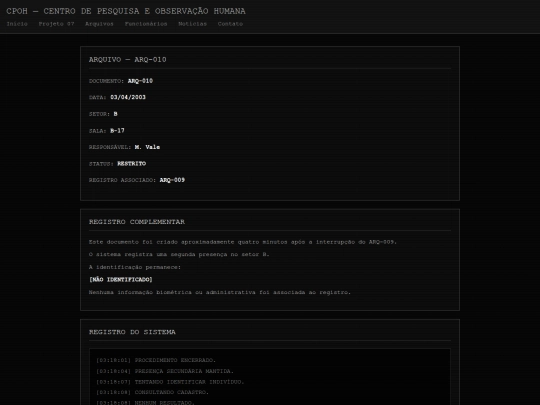Image resolution: width=540 pixels, height=405 pixels.
Task: Select the REGISTRO DO SISTEMA heading
Action: (132, 332)
